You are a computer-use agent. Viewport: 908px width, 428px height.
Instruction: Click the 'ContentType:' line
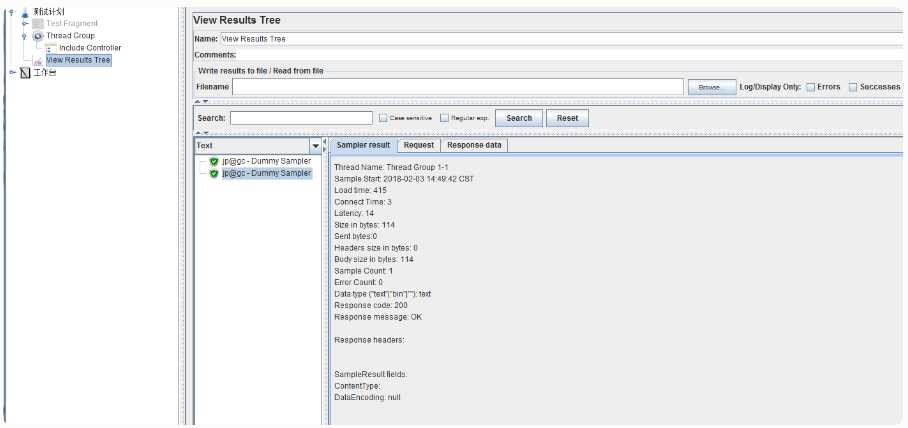tap(357, 386)
